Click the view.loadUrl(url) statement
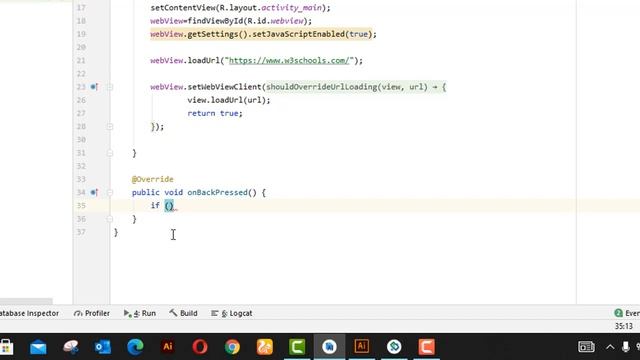The image size is (640, 360). pos(229,100)
